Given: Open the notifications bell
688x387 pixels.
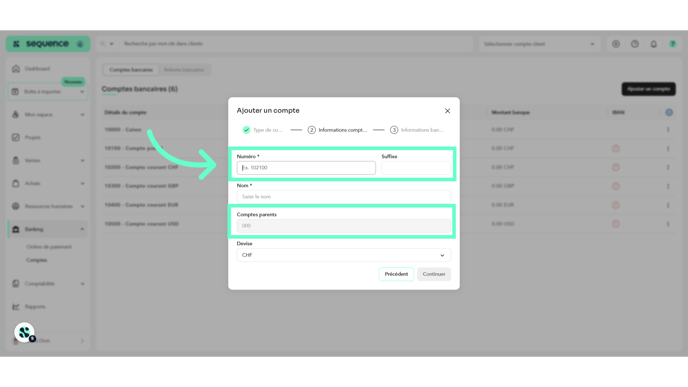Looking at the screenshot, I should 654,44.
